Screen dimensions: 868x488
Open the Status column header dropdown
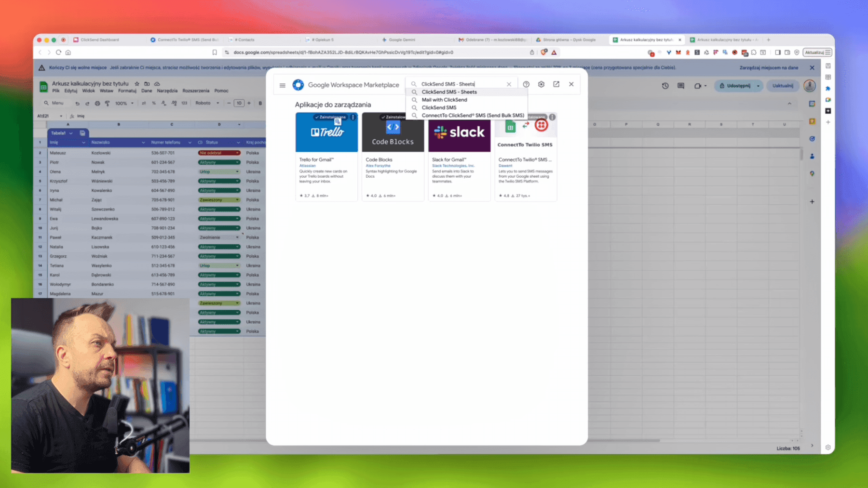coord(238,143)
